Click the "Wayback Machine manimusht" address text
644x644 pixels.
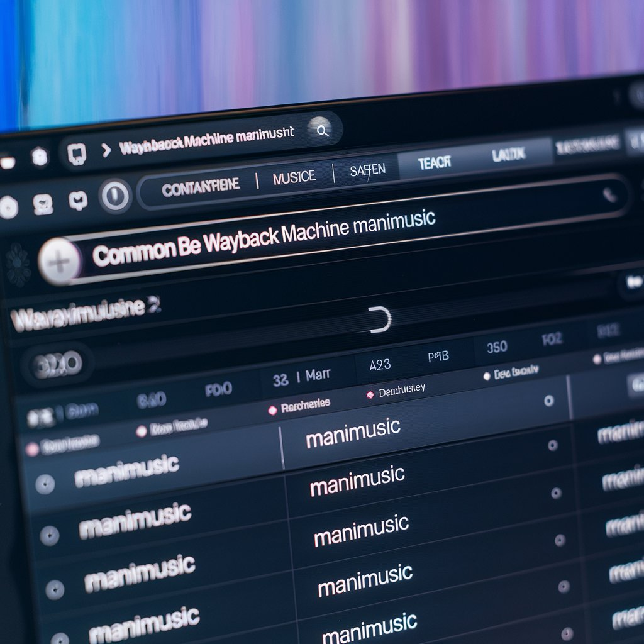click(206, 141)
